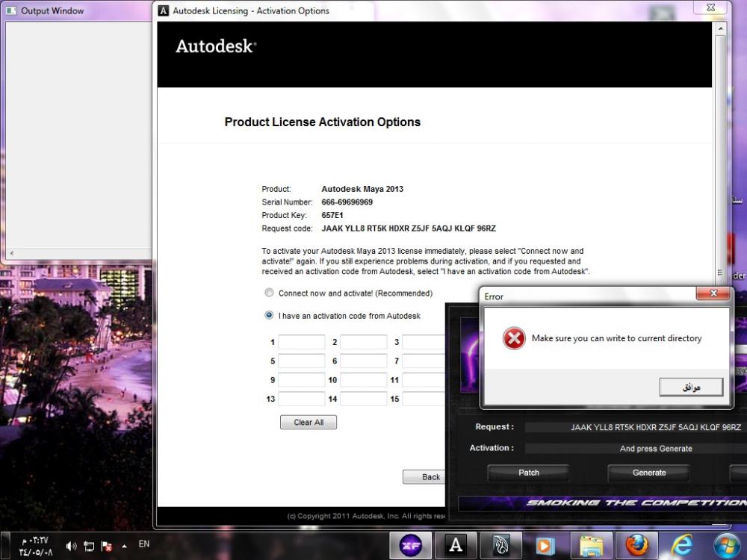Go back using the 'Back' button
The height and width of the screenshot is (560, 747).
(x=424, y=477)
